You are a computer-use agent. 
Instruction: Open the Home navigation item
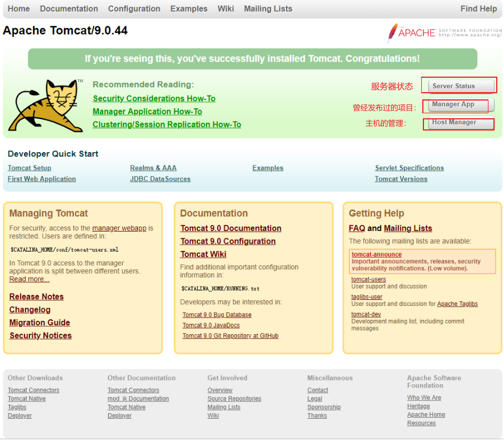pyautogui.click(x=19, y=9)
